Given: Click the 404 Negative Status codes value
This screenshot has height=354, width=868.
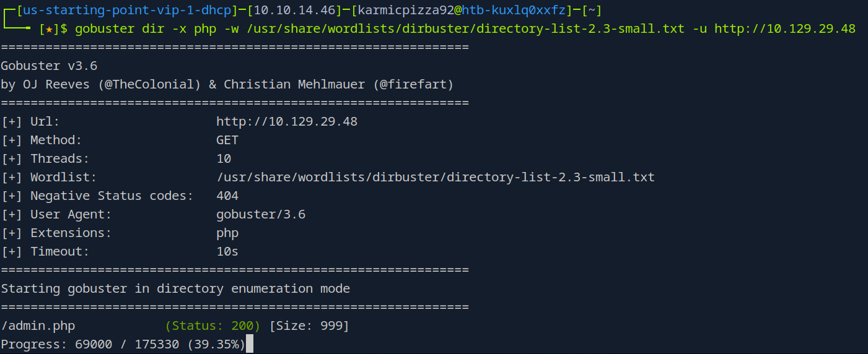Looking at the screenshot, I should pyautogui.click(x=227, y=196).
